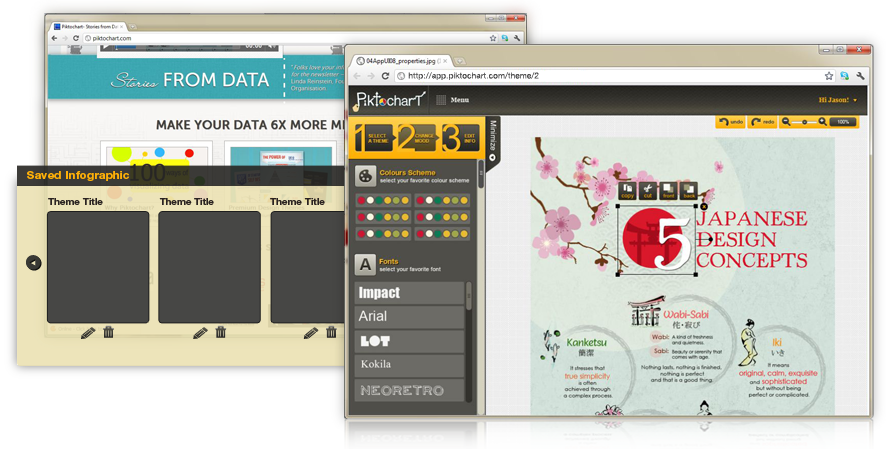This screenshot has width=886, height=466.
Task: Click the redo button in editor
Action: (x=762, y=121)
